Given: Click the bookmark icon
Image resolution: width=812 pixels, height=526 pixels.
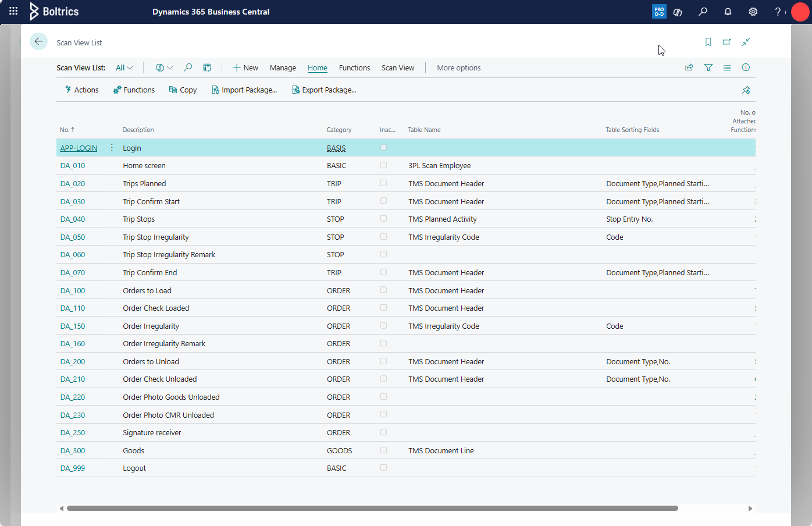Looking at the screenshot, I should (708, 42).
